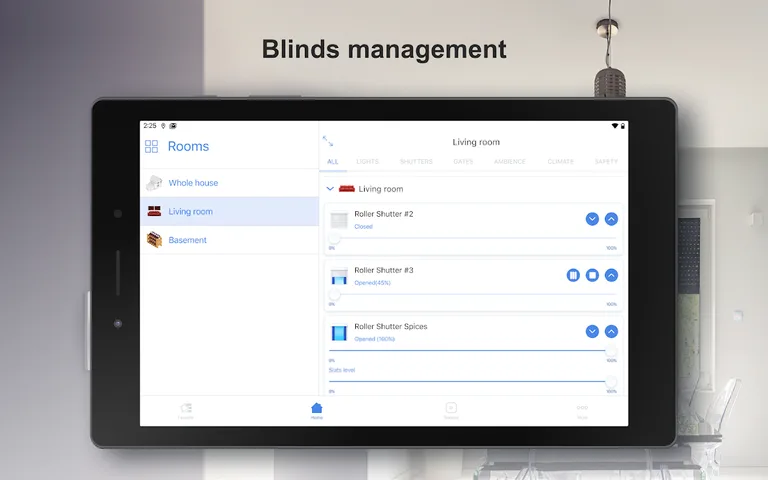Screen dimensions: 768x480
Task: Click Roller Shutter #3 slats icon button
Action: [573, 275]
